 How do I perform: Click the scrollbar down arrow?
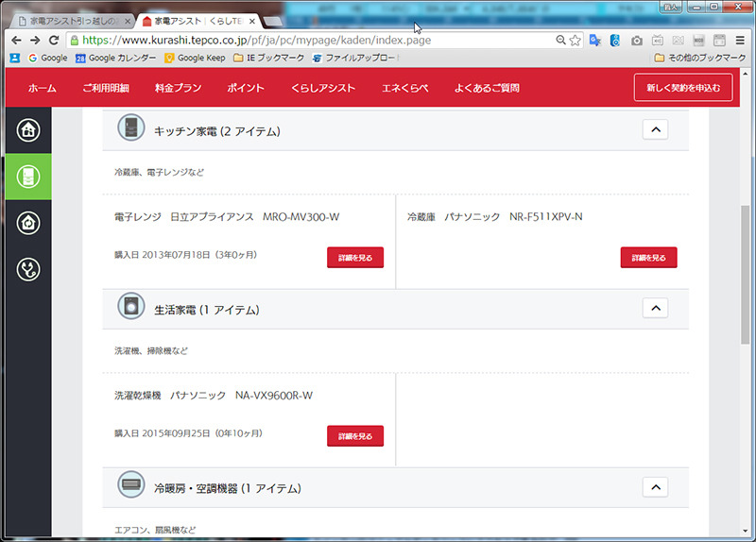746,531
